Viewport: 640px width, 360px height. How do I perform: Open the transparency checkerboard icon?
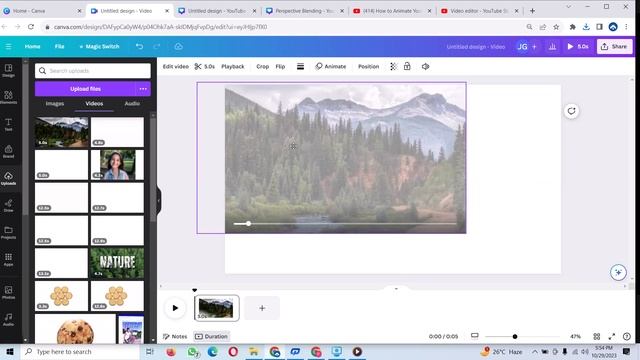click(x=393, y=67)
